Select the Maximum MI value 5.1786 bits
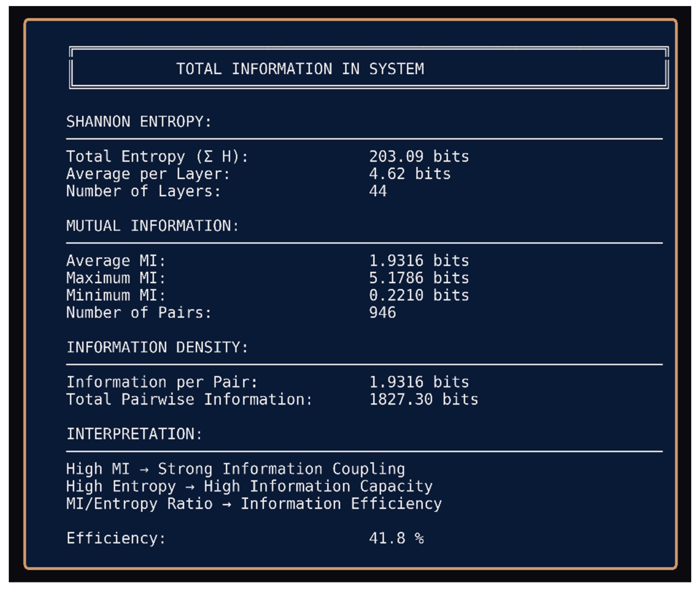 tap(419, 278)
